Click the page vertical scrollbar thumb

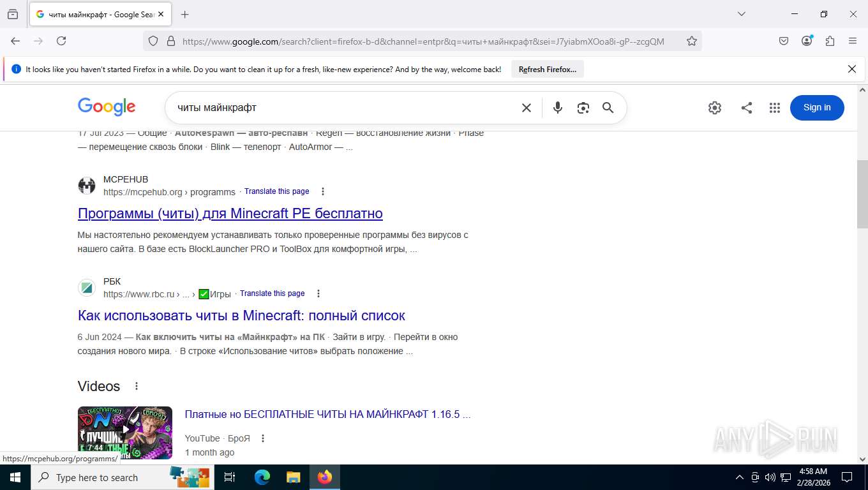(x=862, y=194)
